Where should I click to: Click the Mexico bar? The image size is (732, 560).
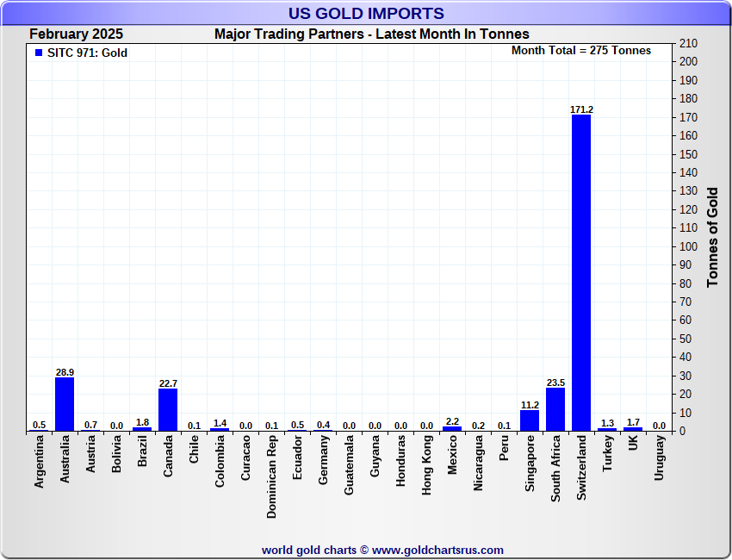pyautogui.click(x=452, y=428)
